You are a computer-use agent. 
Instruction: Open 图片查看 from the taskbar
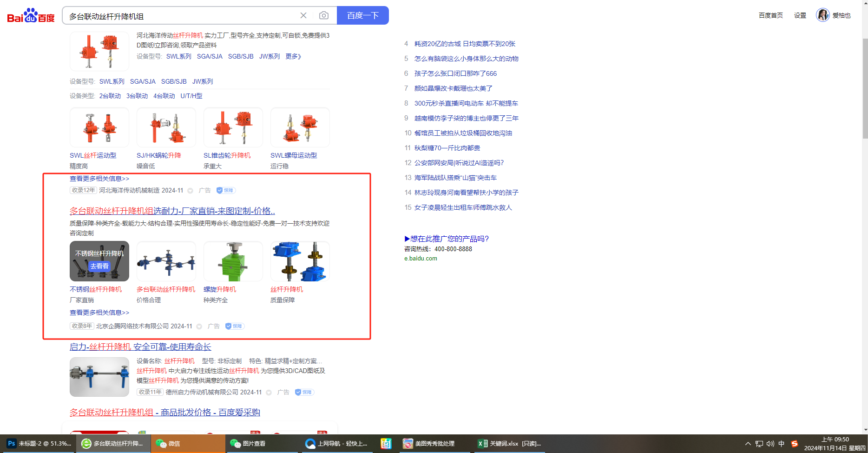pos(262,444)
